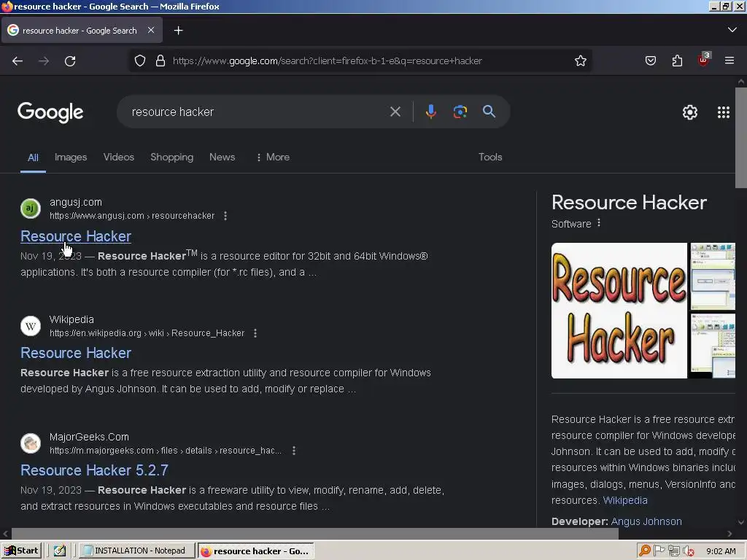This screenshot has width=747, height=560.
Task: Click the 9:02 AM taskbar clock
Action: coord(721,551)
